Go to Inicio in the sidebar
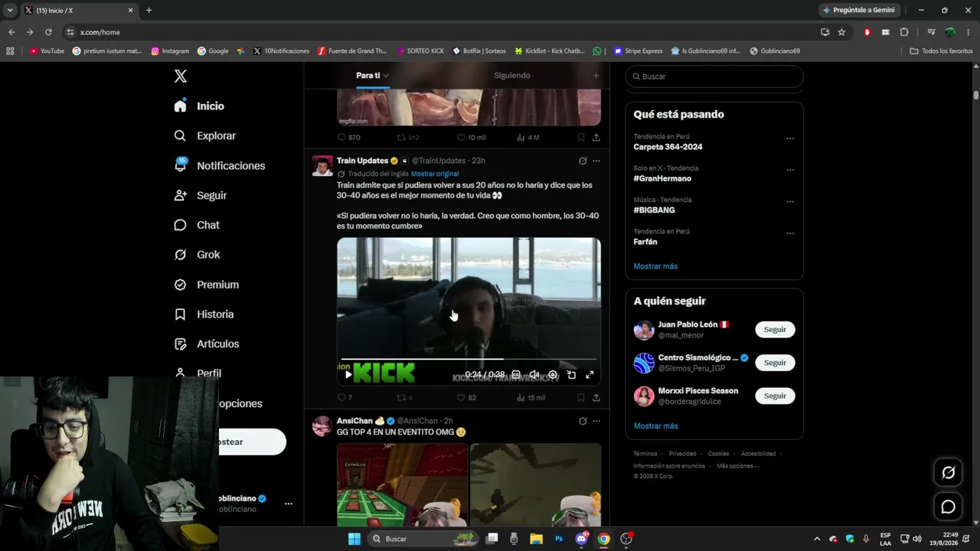The width and height of the screenshot is (980, 551). (199, 106)
